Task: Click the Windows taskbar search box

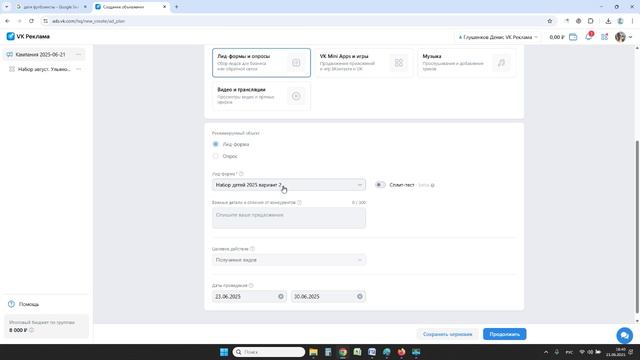Action: (269, 352)
